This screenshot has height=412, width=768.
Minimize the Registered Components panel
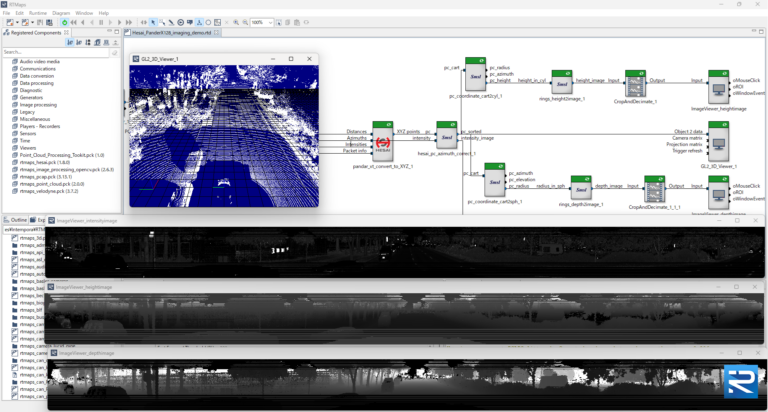[109, 32]
